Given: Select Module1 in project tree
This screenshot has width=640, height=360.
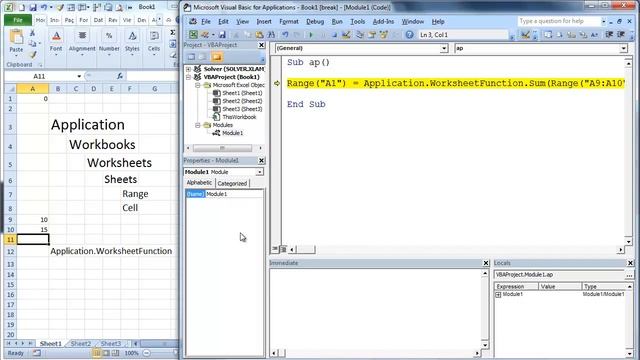Looking at the screenshot, I should pyautogui.click(x=232, y=133).
